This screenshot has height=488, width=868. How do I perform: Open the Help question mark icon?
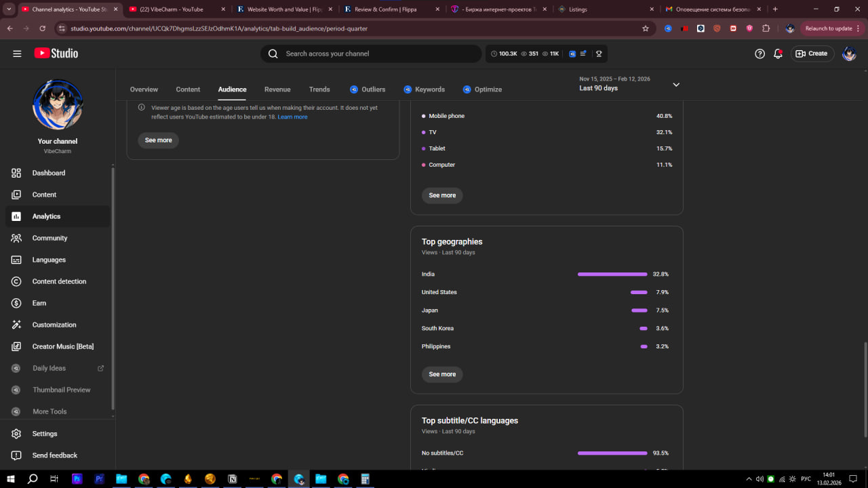click(759, 54)
